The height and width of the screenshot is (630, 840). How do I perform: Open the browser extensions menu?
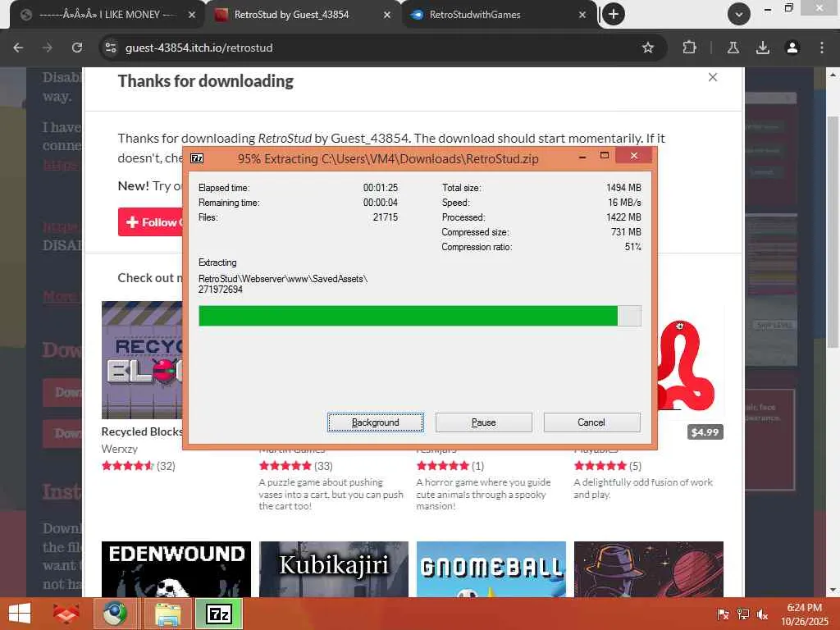click(689, 48)
